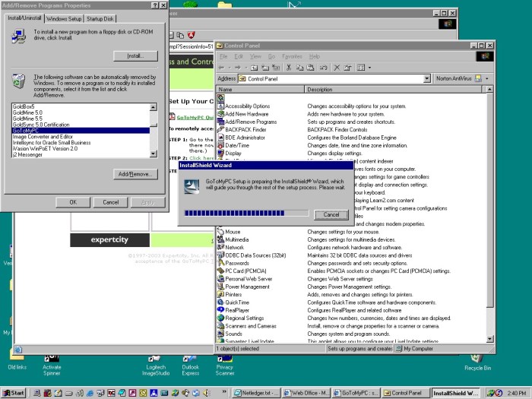Screen dimensions: 532x399
Task: Expand the quick launch overflow chevron on taskbar
Action: pyautogui.click(x=224, y=391)
